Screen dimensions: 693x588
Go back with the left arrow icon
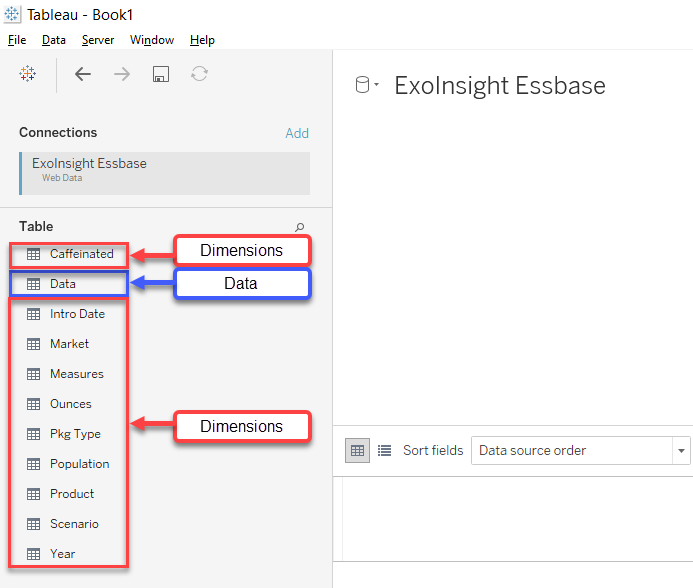pyautogui.click(x=83, y=74)
